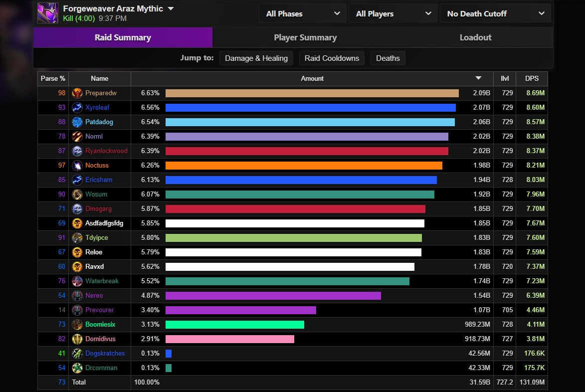Open the Patdadog player link
The width and height of the screenshot is (585, 392).
(x=99, y=122)
